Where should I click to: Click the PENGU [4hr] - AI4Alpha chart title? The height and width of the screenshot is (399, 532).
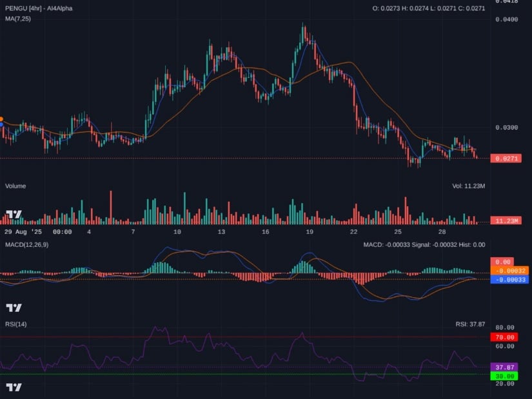coord(37,8)
